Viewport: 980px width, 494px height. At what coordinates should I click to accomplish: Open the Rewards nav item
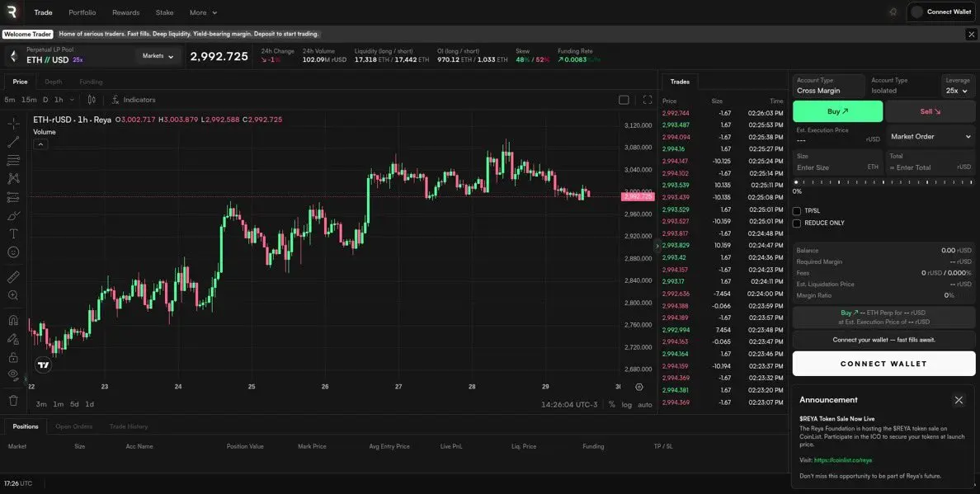(126, 12)
